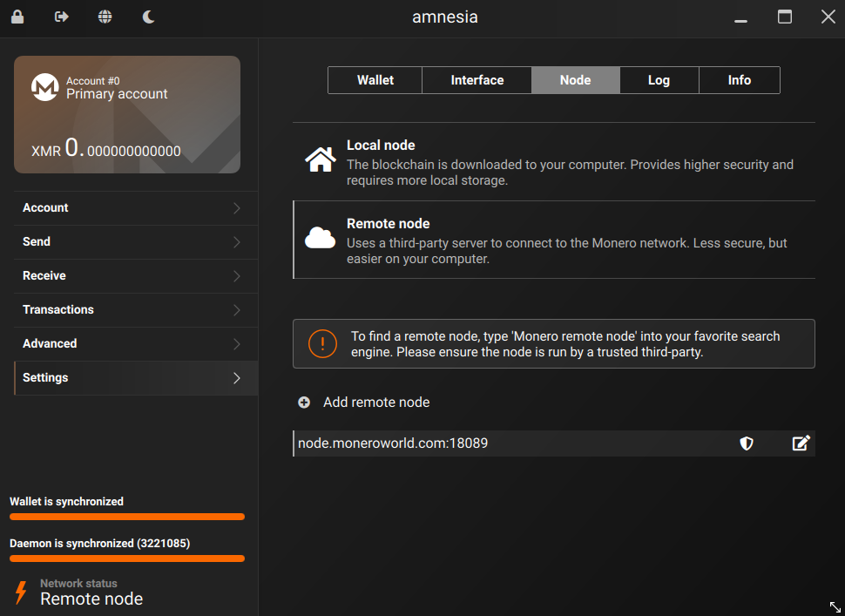Close the wallet with the exit arrow icon

[62, 17]
